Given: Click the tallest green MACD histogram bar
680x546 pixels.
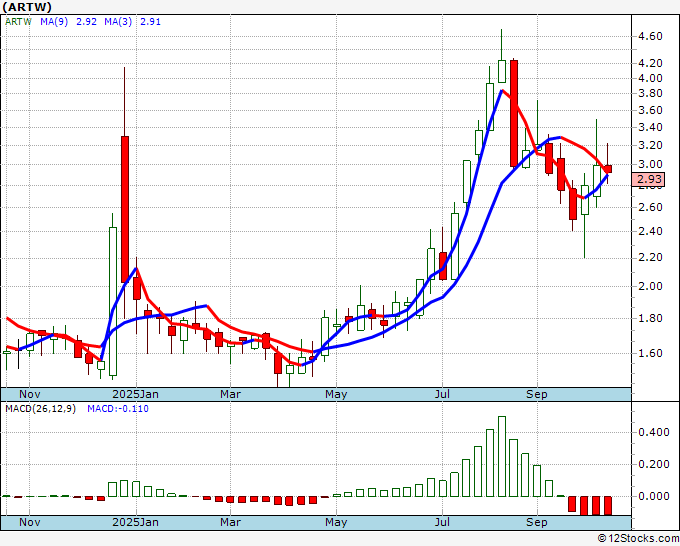Looking at the screenshot, I should point(502,456).
